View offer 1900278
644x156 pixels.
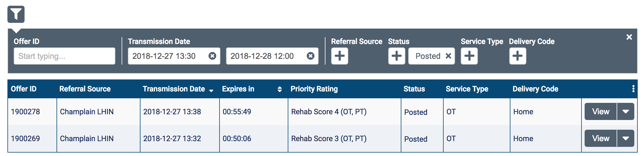tap(601, 111)
